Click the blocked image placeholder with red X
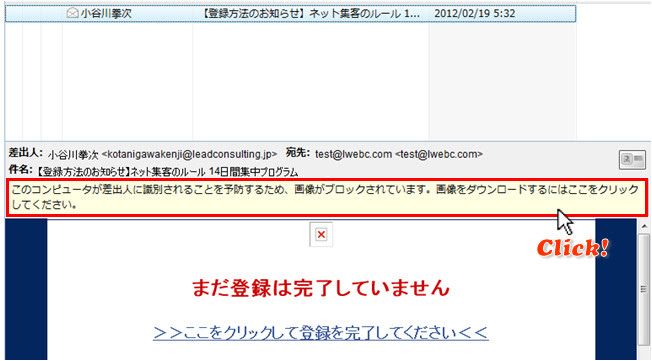Screen dimensions: 652x361 point(321,235)
